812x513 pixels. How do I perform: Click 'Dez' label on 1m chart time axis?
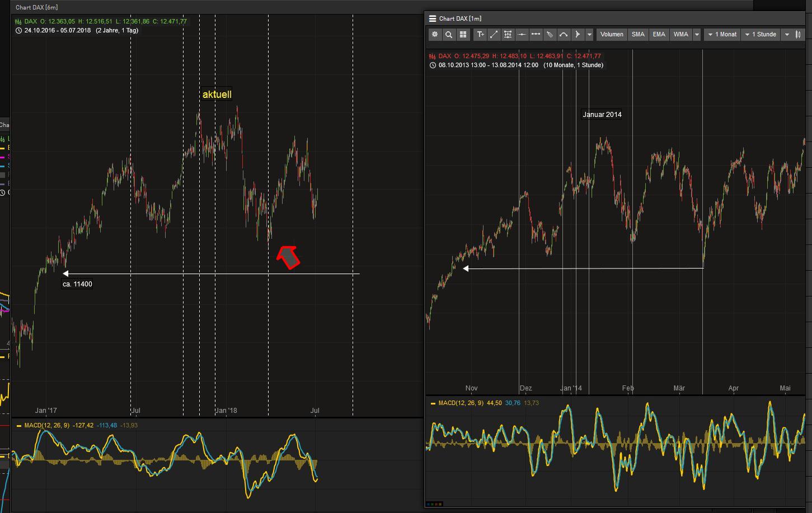525,388
